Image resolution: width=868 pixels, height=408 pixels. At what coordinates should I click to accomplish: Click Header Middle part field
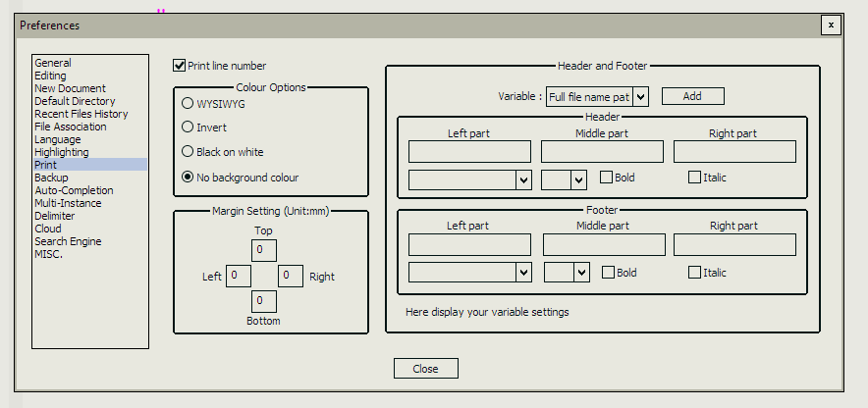click(602, 151)
